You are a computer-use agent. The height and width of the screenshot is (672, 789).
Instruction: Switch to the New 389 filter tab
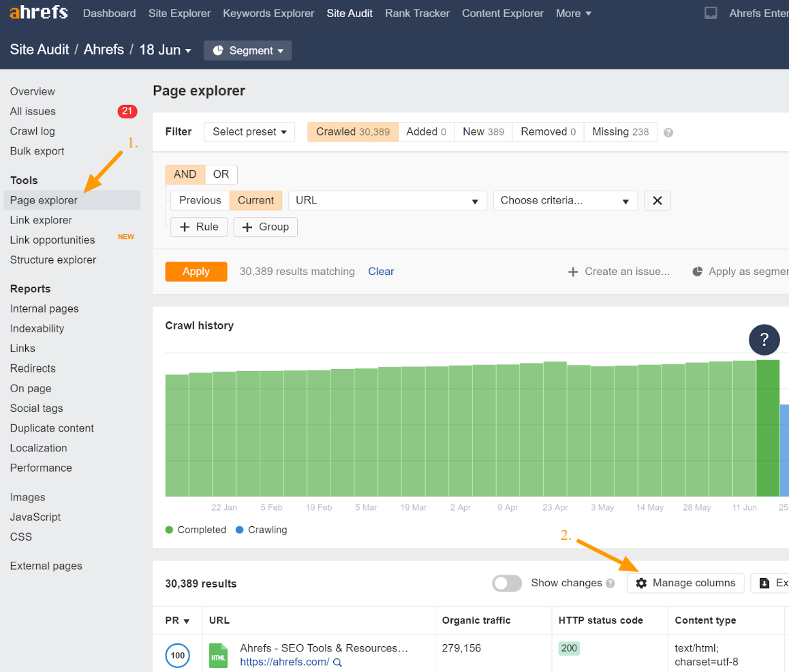482,131
